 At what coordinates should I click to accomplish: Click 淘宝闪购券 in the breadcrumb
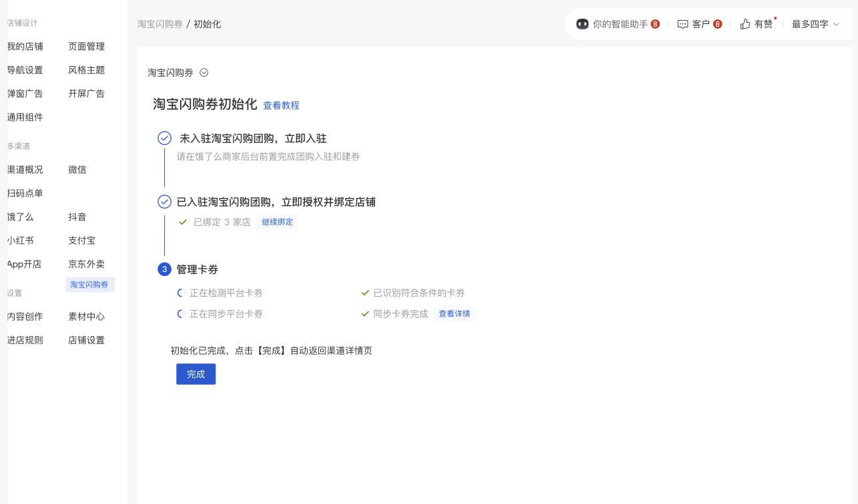(159, 24)
